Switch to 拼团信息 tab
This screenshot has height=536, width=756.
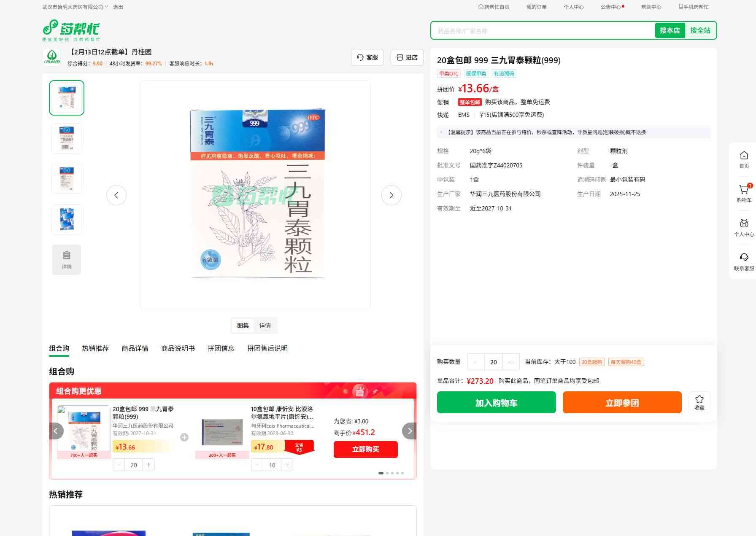tap(221, 348)
